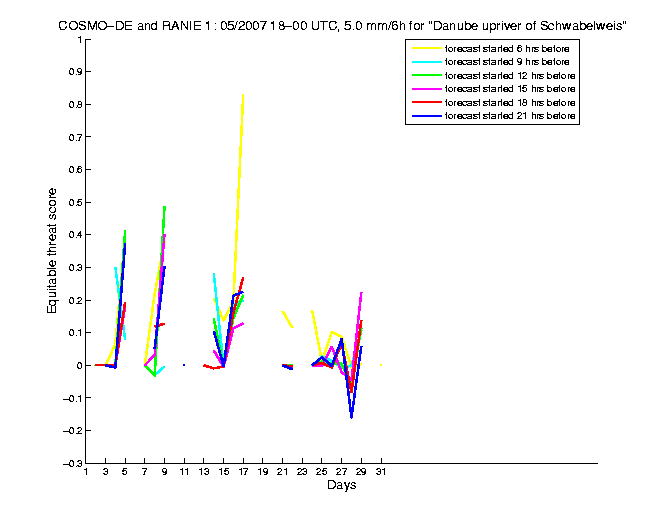Screen dimensions: 660x520
Task: Click the red line sample in legend
Action: tap(425, 104)
